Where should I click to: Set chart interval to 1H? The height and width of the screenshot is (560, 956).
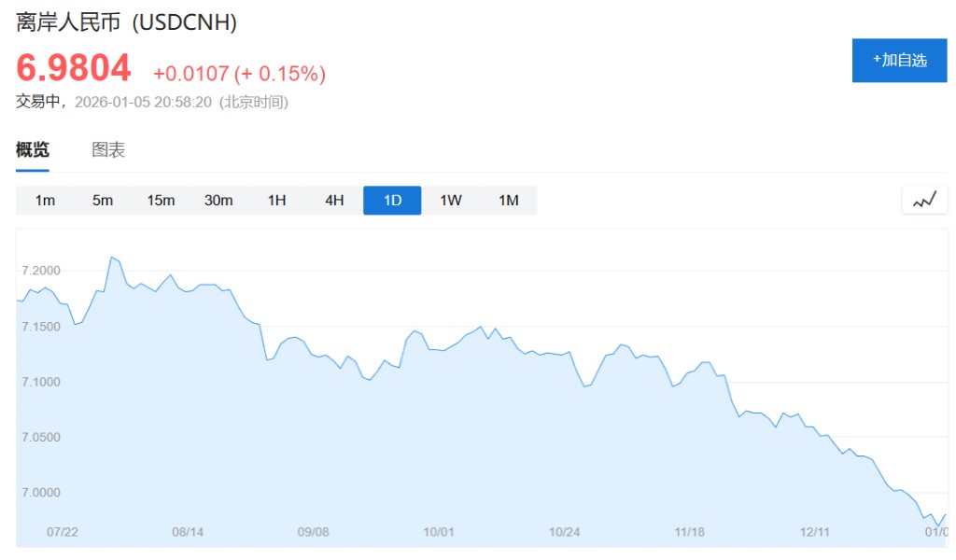tap(276, 201)
